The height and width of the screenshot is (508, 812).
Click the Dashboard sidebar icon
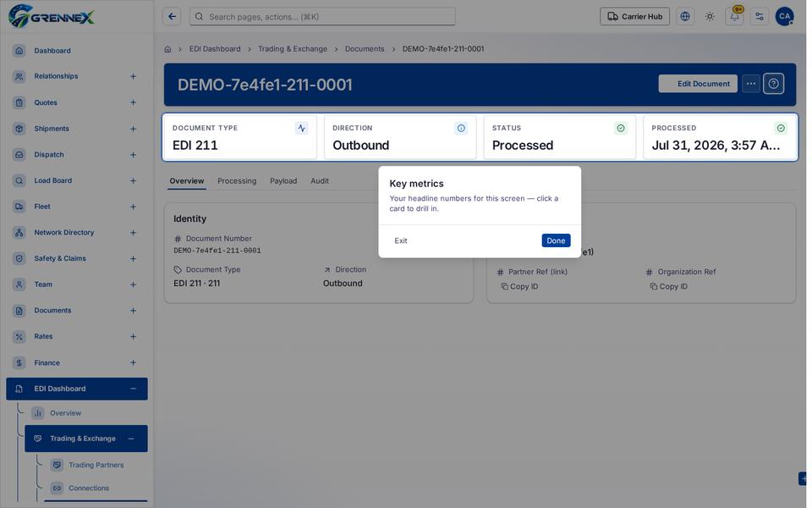point(19,50)
